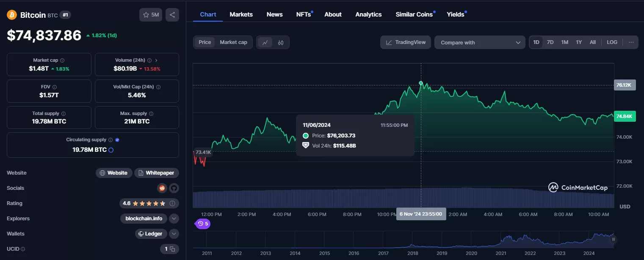644x260 pixels.
Task: Open the Analytics tab
Action: tap(368, 14)
